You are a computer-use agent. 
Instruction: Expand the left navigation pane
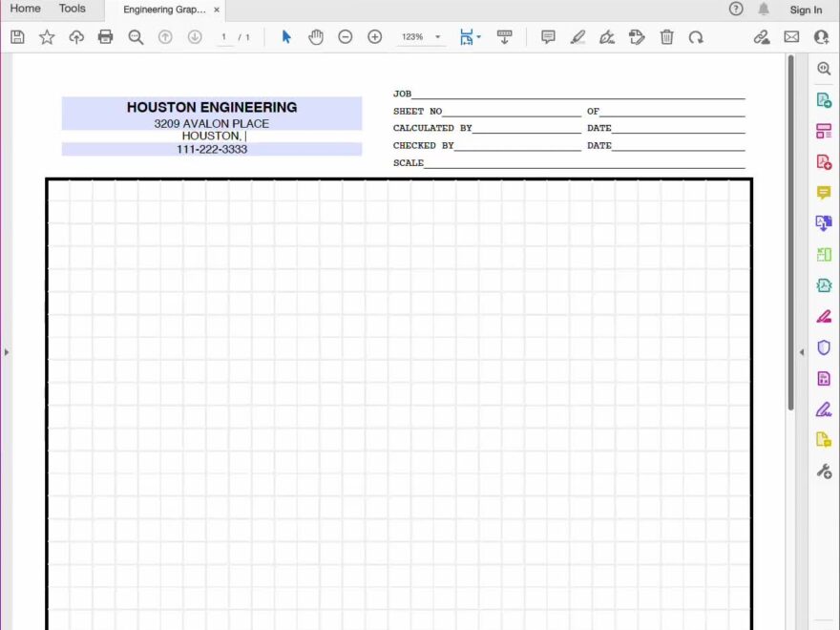(x=7, y=351)
